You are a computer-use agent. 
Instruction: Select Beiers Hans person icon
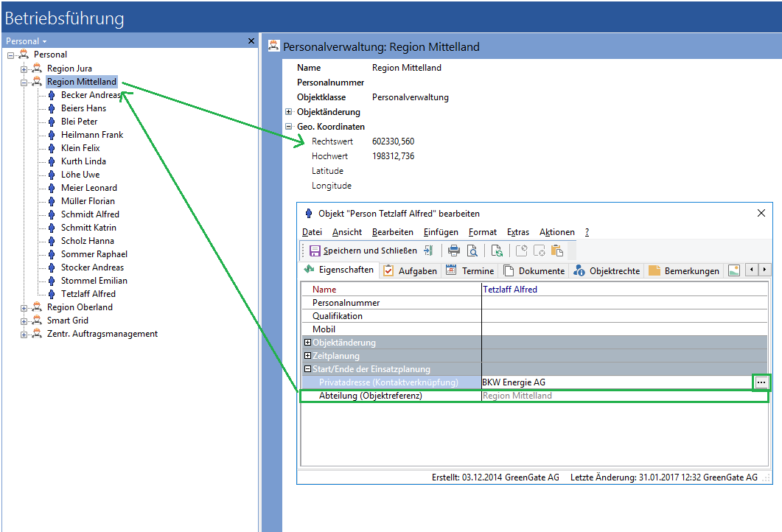tap(52, 108)
